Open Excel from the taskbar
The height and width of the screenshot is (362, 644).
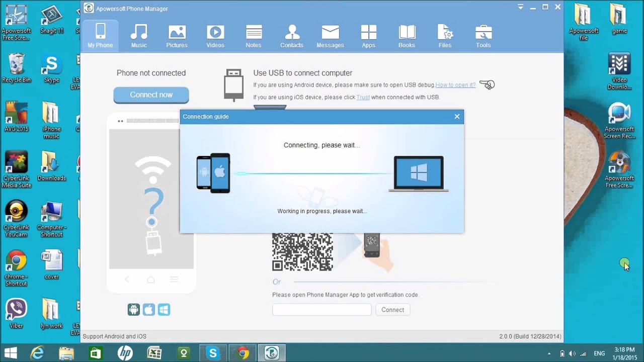tap(154, 353)
